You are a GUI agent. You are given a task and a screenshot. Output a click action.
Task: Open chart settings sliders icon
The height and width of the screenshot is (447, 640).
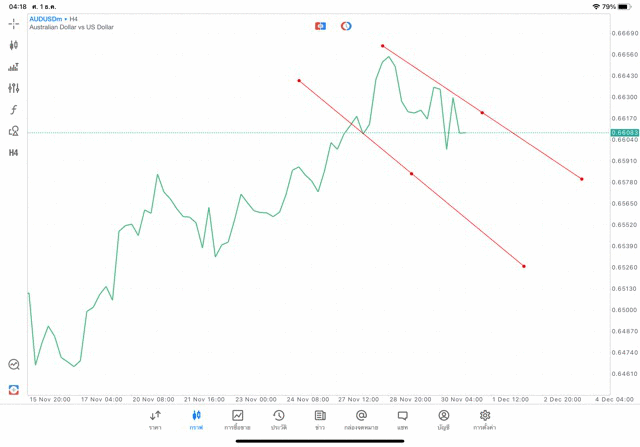[14, 88]
